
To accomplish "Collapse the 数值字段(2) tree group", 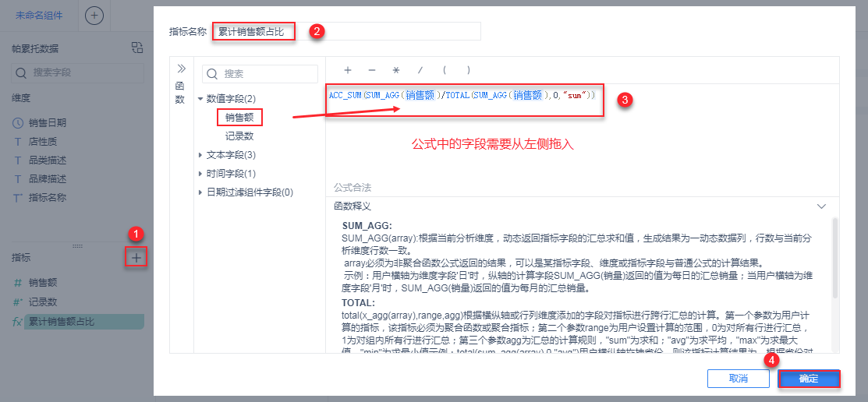I will coord(200,99).
